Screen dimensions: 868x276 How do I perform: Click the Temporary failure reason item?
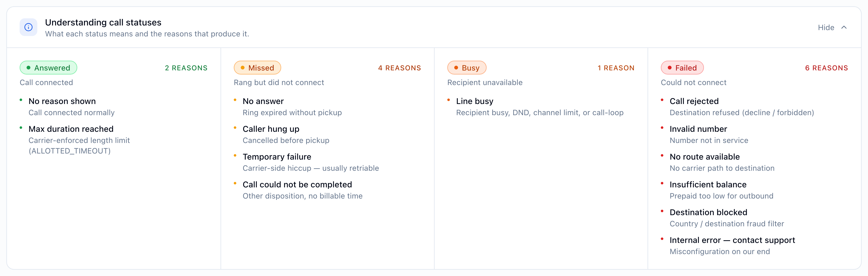[277, 157]
